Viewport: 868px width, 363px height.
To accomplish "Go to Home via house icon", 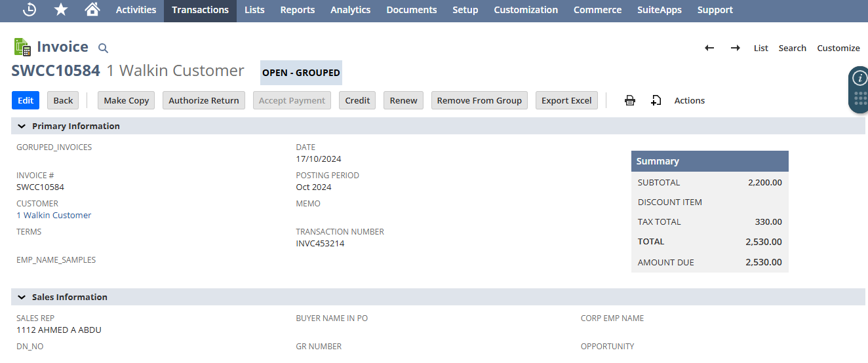I will 92,10.
